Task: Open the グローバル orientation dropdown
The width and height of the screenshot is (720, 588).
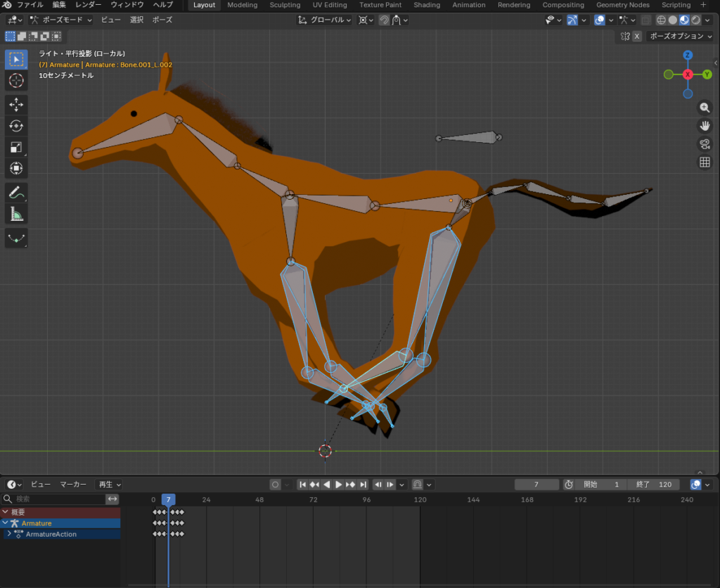Action: tap(325, 20)
